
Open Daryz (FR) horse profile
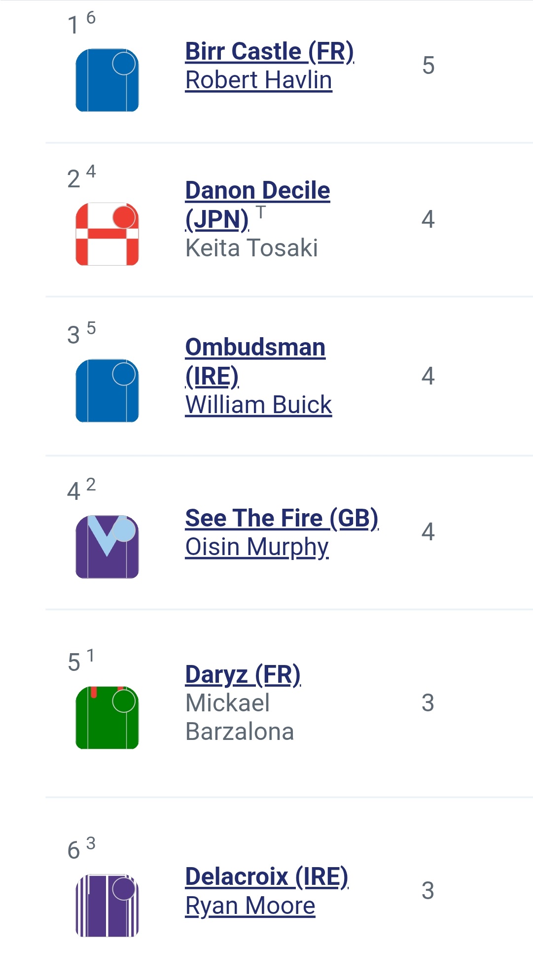243,674
